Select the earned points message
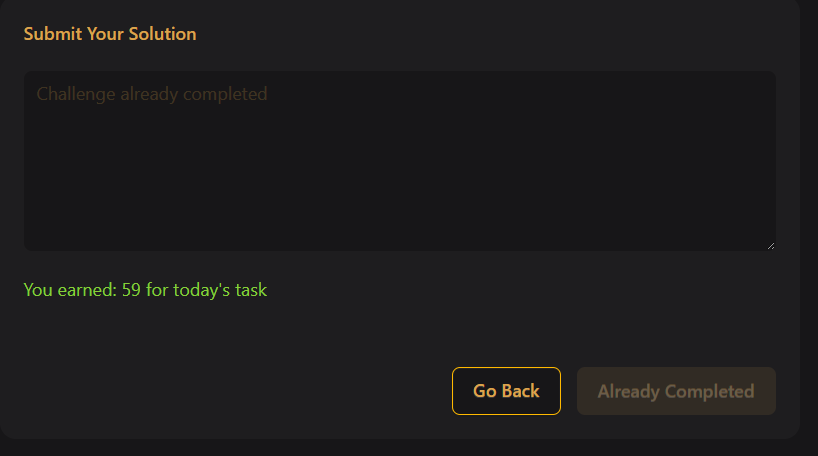This screenshot has height=456, width=818. coord(145,291)
